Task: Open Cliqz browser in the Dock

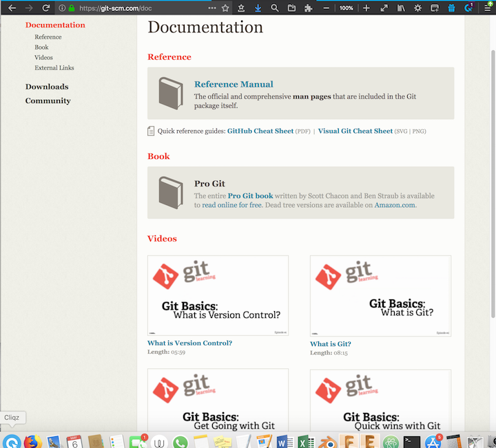Action: pos(12,442)
